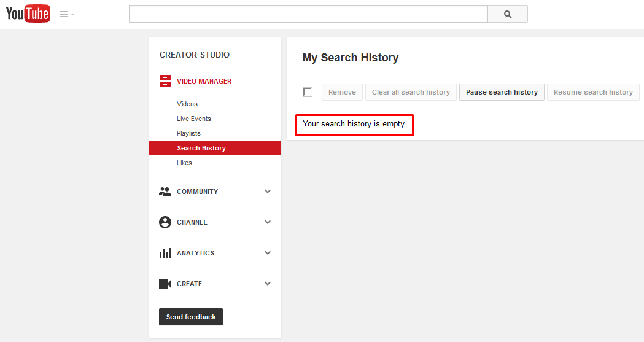The height and width of the screenshot is (342, 644).
Task: Expand the Community section chevron
Action: pos(268,192)
